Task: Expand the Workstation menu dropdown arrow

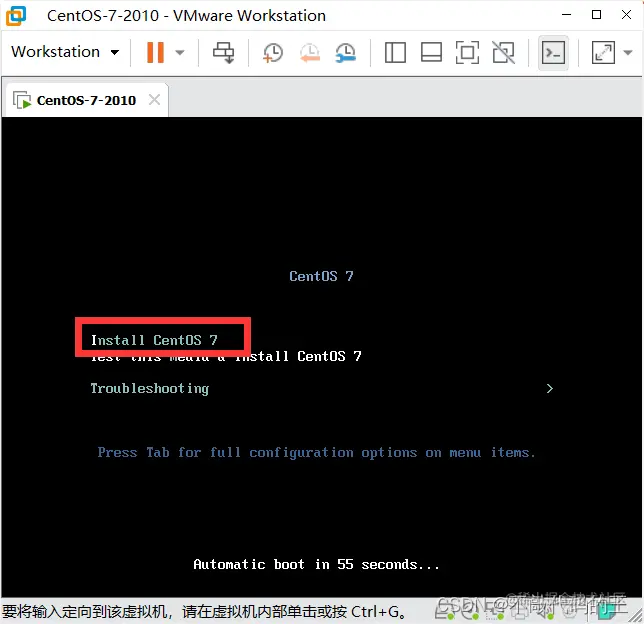Action: tap(115, 52)
